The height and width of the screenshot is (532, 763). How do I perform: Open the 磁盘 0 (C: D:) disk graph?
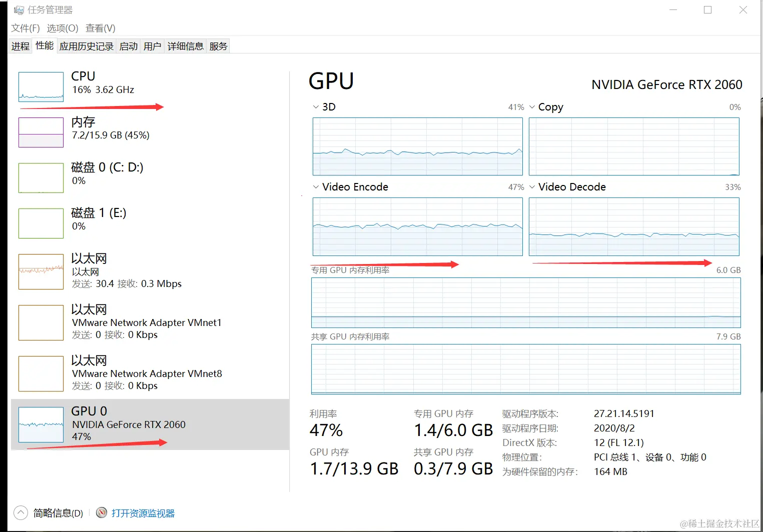pyautogui.click(x=41, y=178)
